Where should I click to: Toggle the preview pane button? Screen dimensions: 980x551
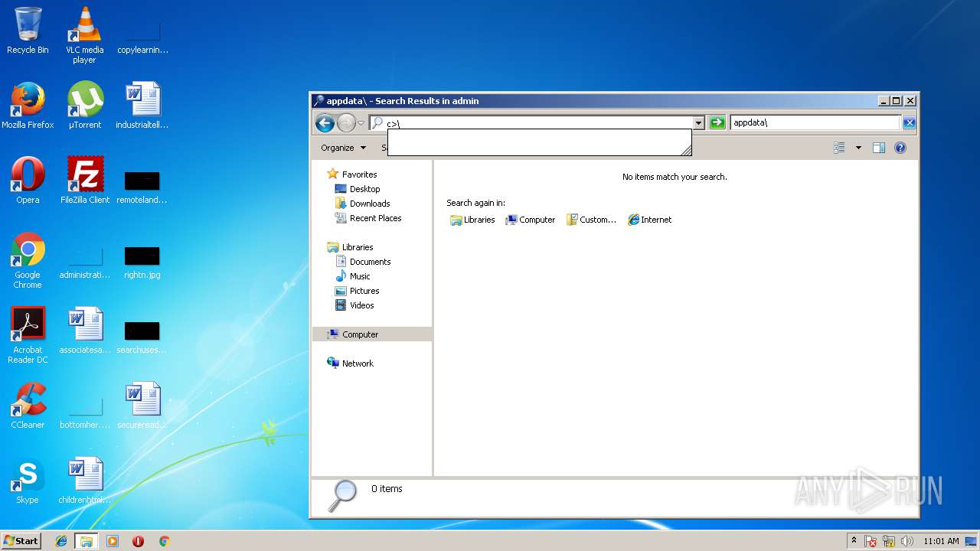[879, 148]
